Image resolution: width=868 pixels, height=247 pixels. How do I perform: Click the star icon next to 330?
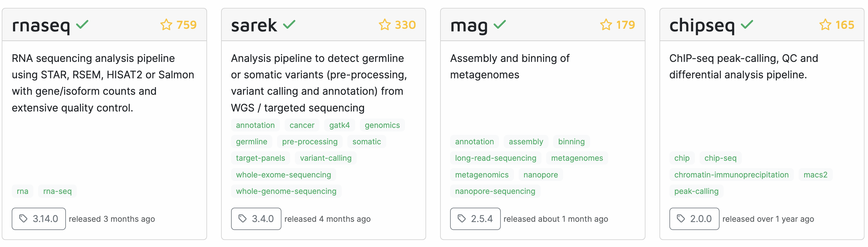click(385, 25)
